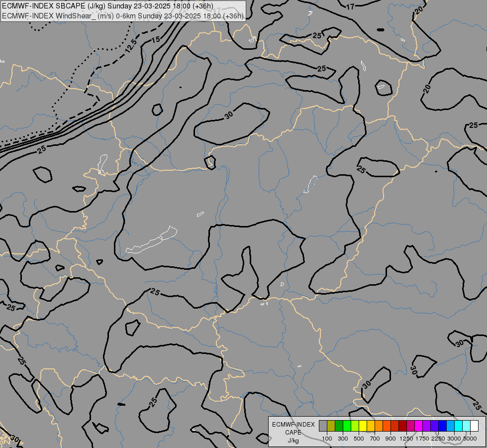The height and width of the screenshot is (448, 487).
Task: Click the J/kg unit label in legend
Action: point(293,441)
